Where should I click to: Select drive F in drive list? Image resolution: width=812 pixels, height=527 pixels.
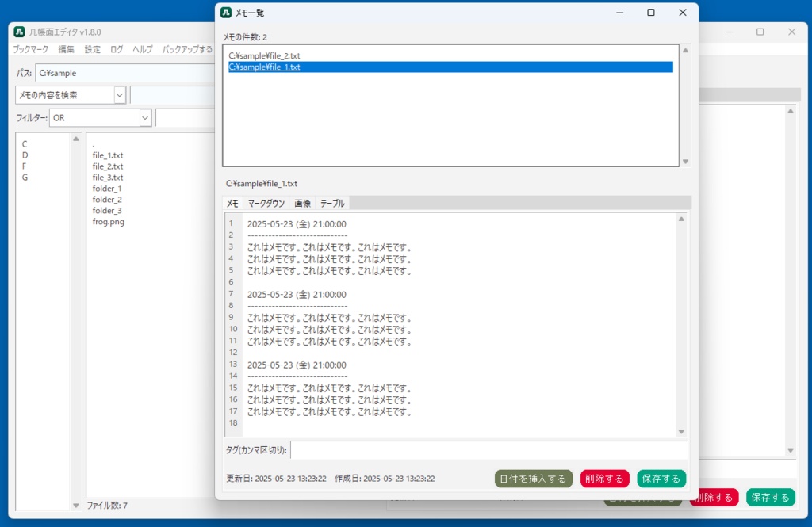click(24, 166)
